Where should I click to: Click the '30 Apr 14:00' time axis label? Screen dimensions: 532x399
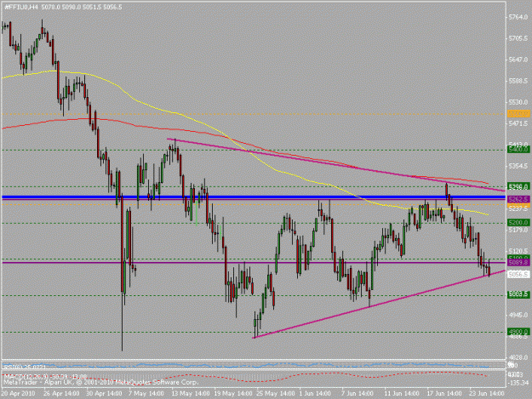pos(104,394)
